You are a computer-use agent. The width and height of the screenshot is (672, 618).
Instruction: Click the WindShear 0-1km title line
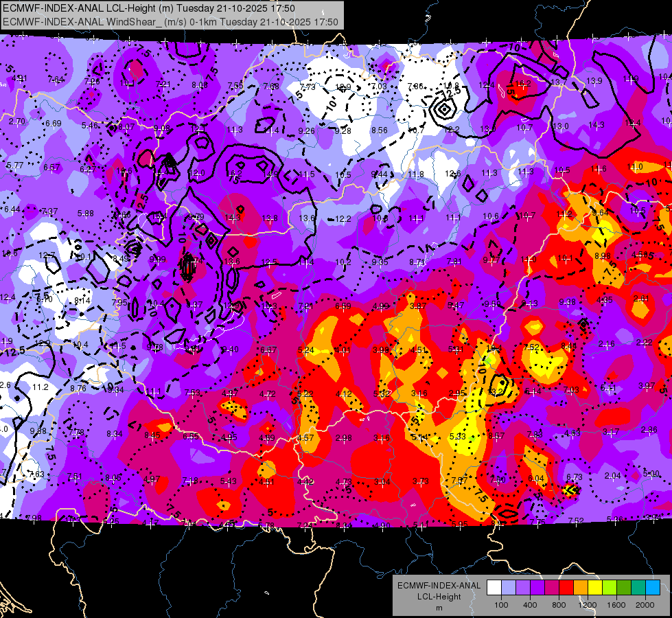[x=170, y=22]
